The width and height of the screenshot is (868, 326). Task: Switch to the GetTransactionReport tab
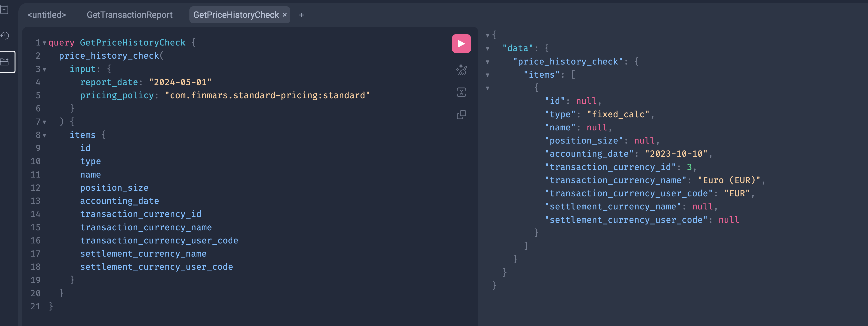click(x=129, y=15)
